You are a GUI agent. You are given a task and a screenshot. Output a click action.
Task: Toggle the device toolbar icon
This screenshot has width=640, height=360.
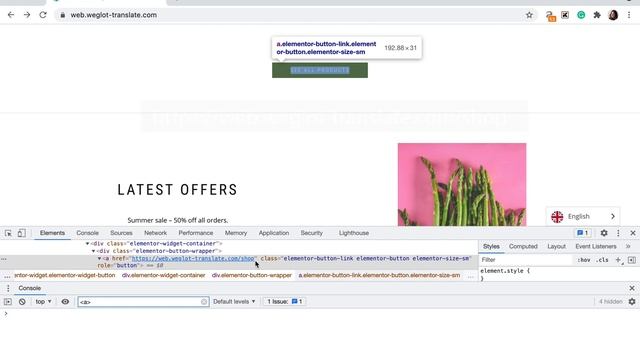click(21, 233)
